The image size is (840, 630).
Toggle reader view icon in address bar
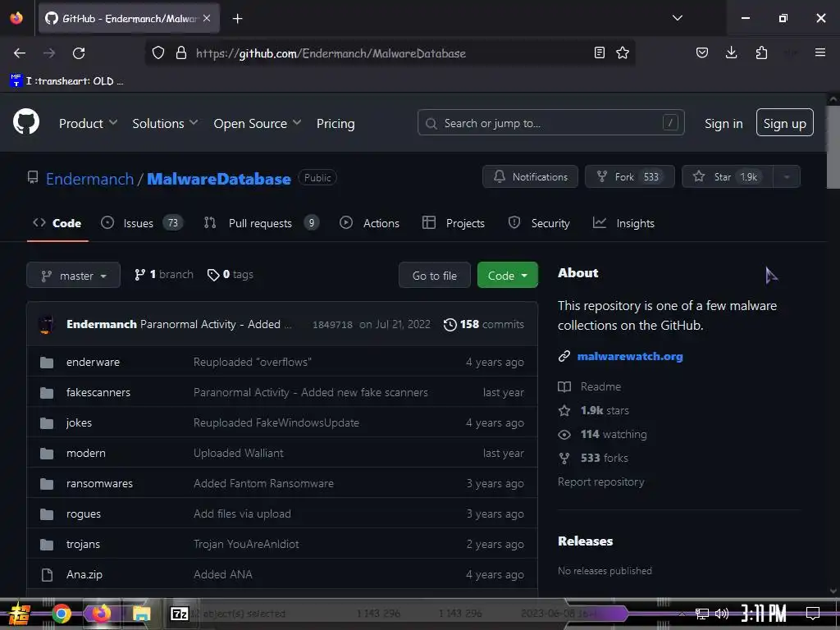coord(600,52)
